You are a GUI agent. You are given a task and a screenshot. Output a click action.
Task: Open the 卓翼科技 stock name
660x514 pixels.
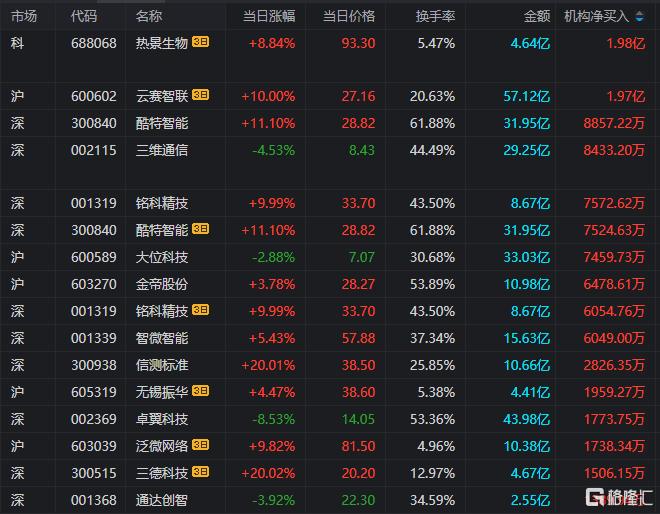tap(161, 420)
